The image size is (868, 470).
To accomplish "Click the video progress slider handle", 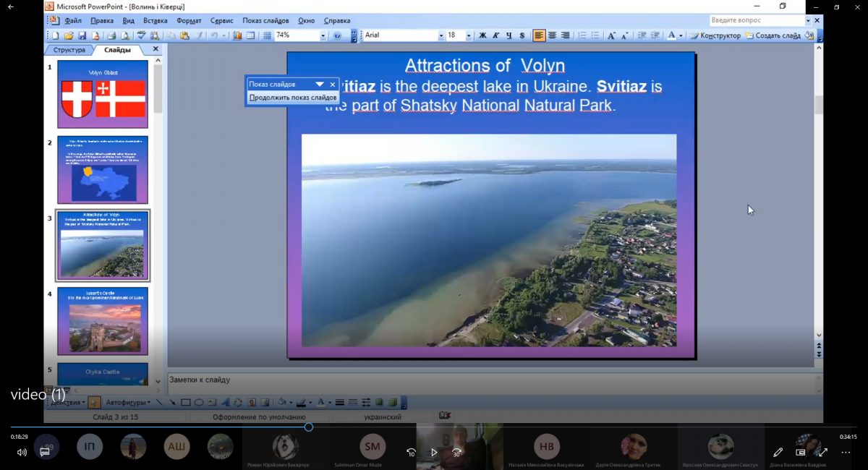I will coord(309,427).
